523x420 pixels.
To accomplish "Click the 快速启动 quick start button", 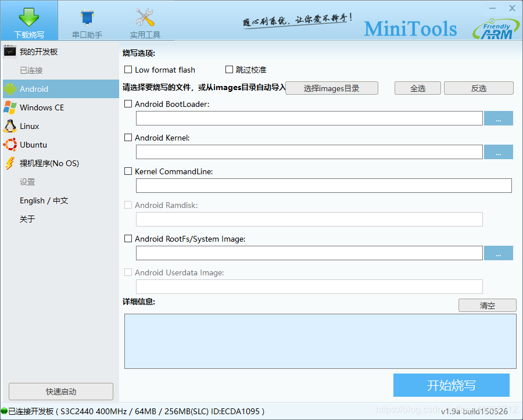I will coord(61,392).
